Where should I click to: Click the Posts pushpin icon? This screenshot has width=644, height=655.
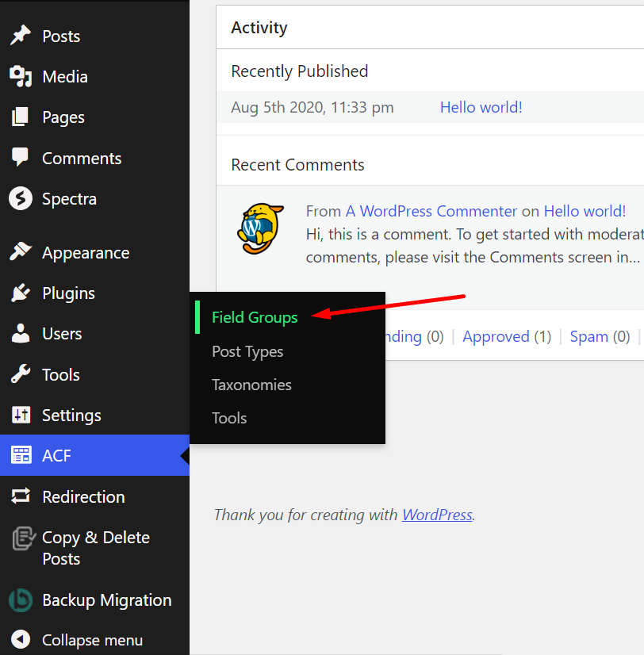[x=20, y=36]
